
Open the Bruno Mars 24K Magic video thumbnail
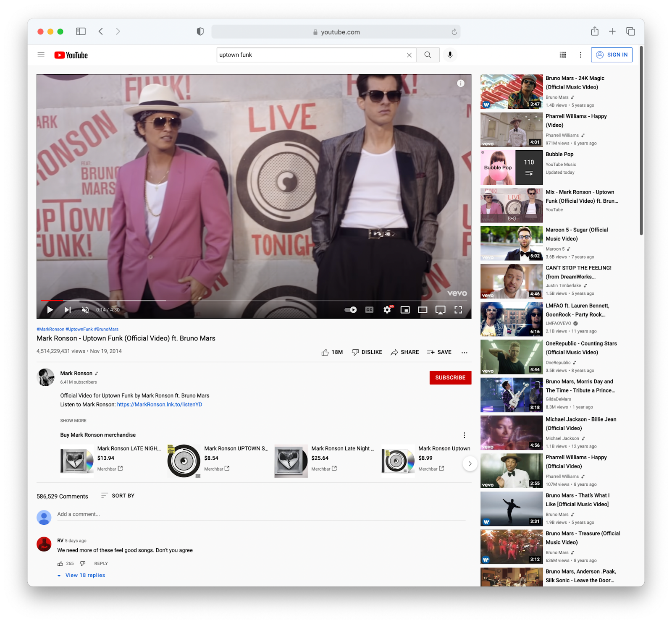(x=512, y=92)
